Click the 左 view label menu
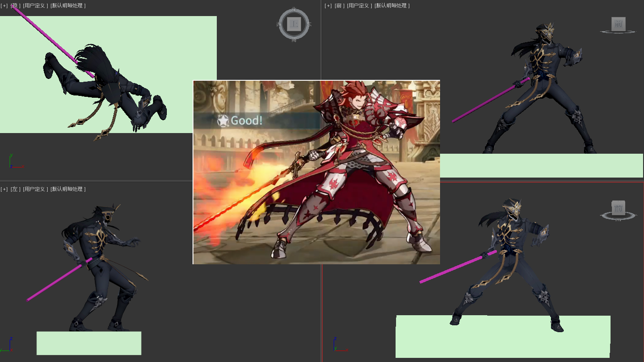Screen dimensions: 644x362 16,189
